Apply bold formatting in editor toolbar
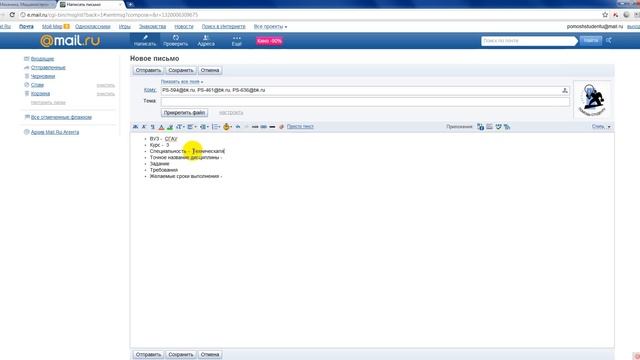640x360 pixels. 136,127
